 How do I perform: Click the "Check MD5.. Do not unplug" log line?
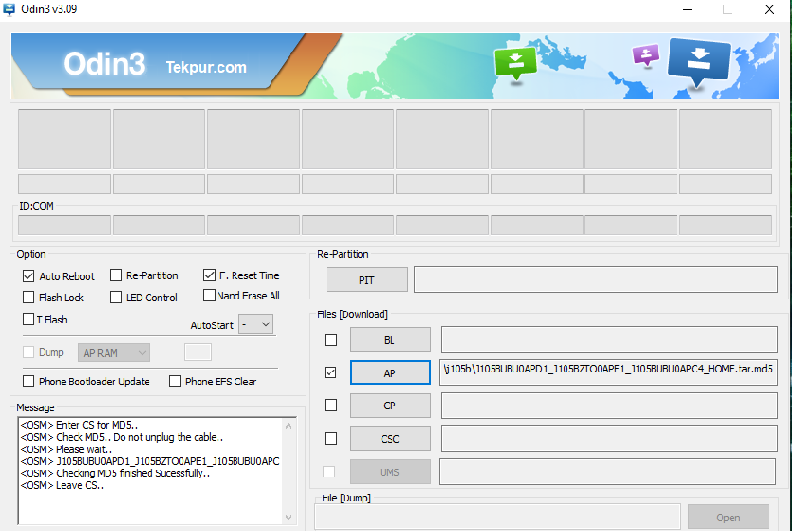(122, 437)
